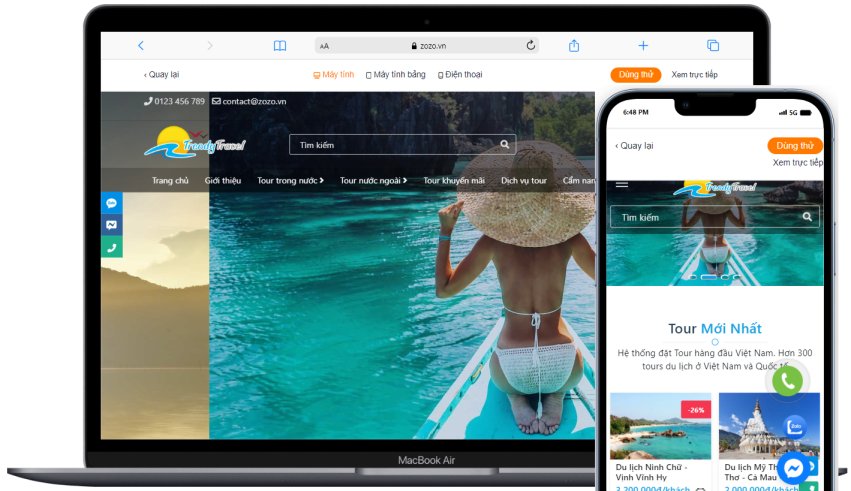Reload the zozo.vn page
This screenshot has width=851, height=491.
531,46
